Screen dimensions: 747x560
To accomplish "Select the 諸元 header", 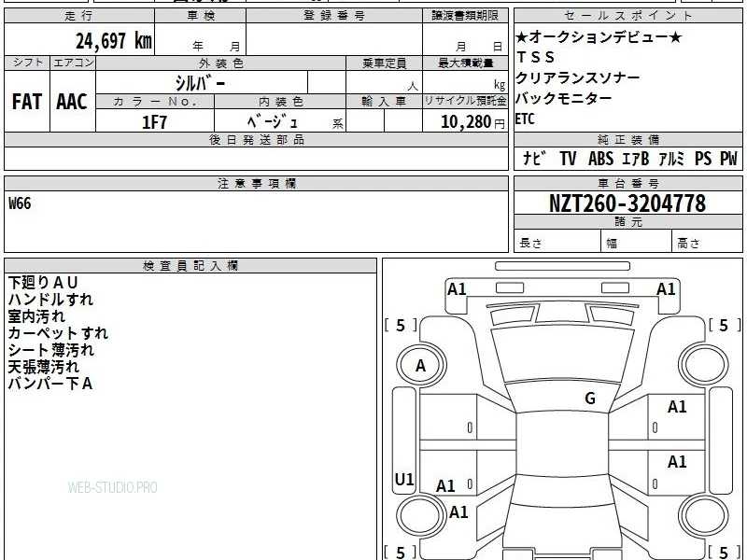I will click(x=627, y=221).
